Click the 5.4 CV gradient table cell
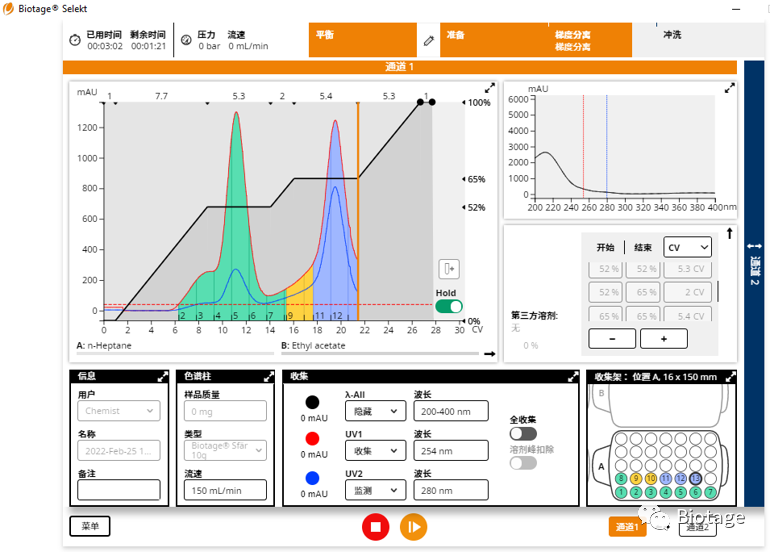This screenshot has height=552, width=770. tap(688, 315)
